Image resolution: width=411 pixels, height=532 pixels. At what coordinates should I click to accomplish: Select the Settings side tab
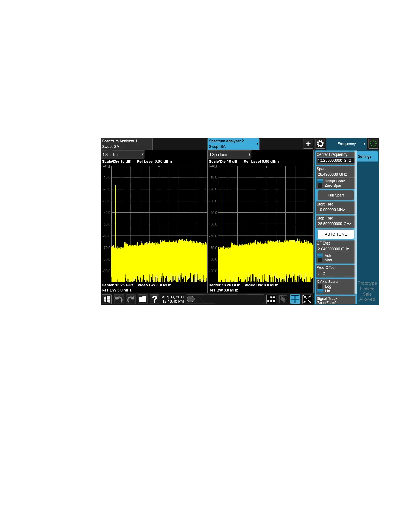tap(367, 157)
